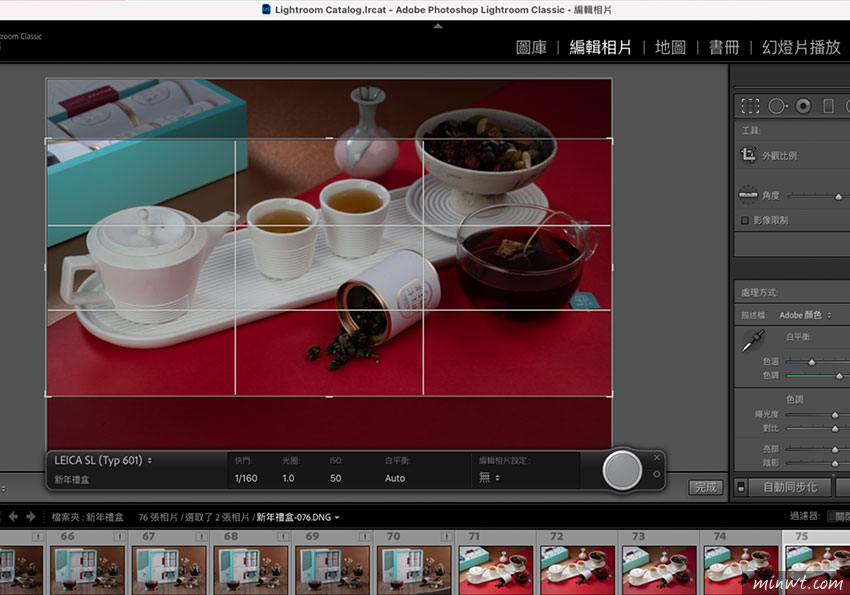
Task: Pick the white balance eyedropper
Action: pos(753,340)
